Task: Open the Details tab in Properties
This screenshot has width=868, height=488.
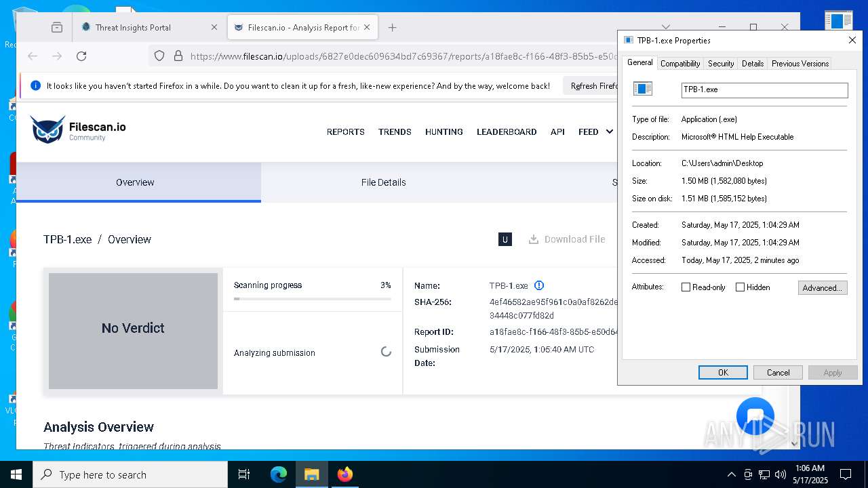Action: tap(753, 64)
